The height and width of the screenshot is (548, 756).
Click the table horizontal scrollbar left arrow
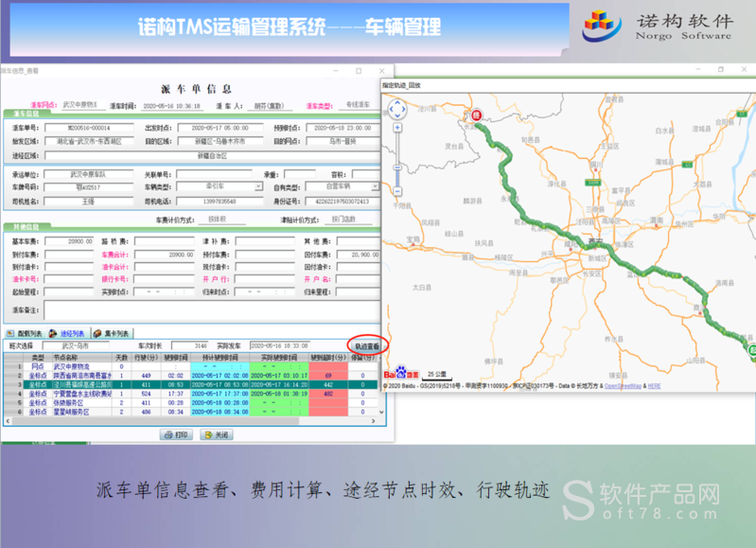[8, 421]
